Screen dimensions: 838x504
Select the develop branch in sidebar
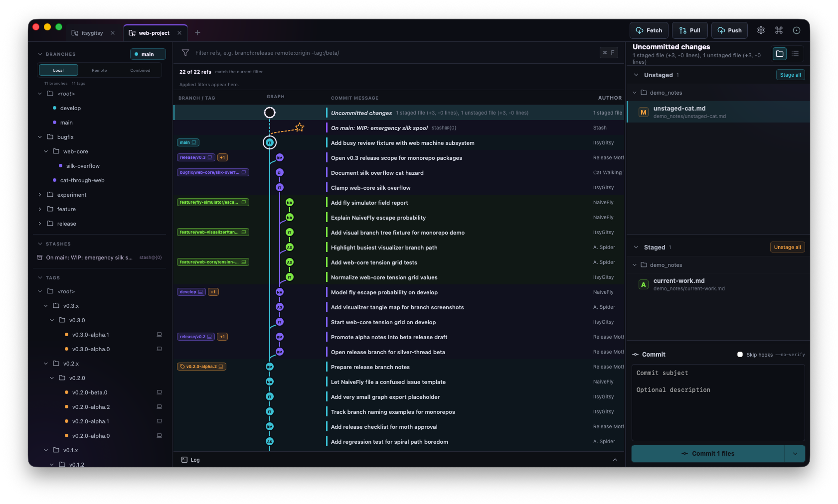point(70,108)
